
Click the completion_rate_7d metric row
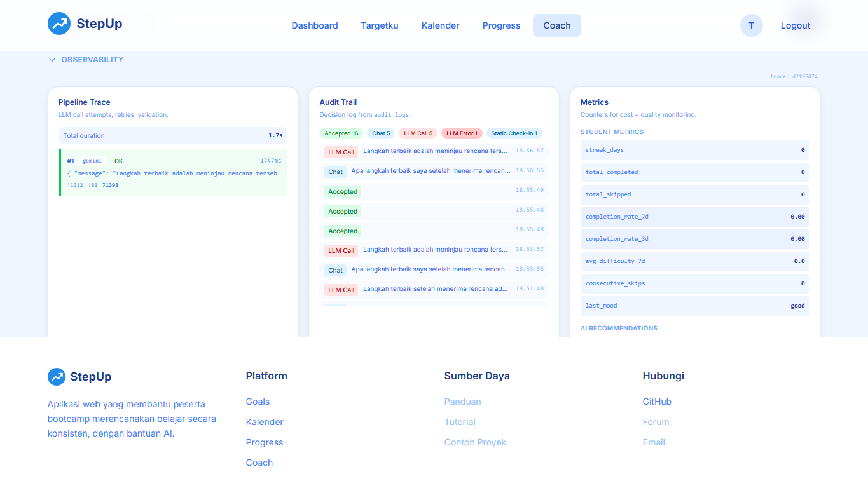695,217
